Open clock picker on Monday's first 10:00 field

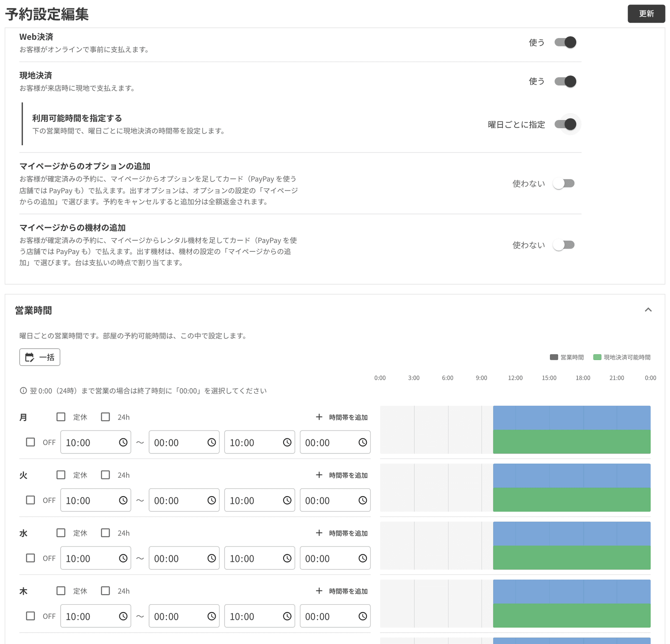[123, 442]
